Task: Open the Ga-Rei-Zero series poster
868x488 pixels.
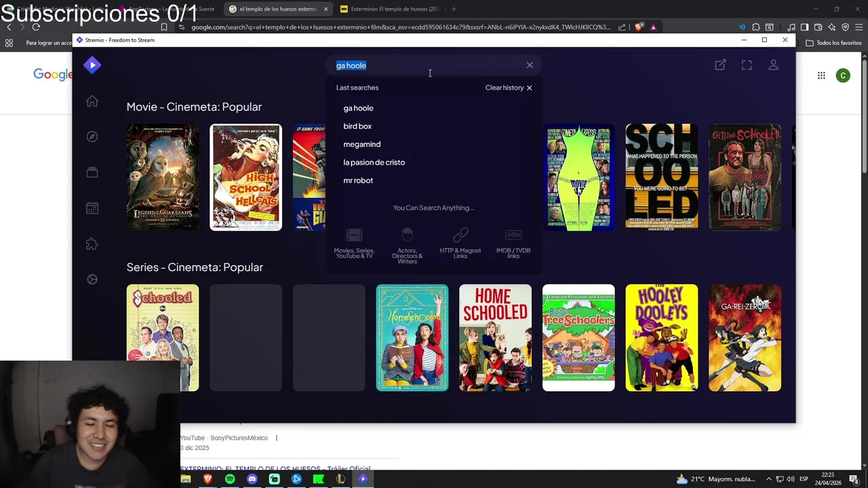Action: pyautogui.click(x=745, y=338)
